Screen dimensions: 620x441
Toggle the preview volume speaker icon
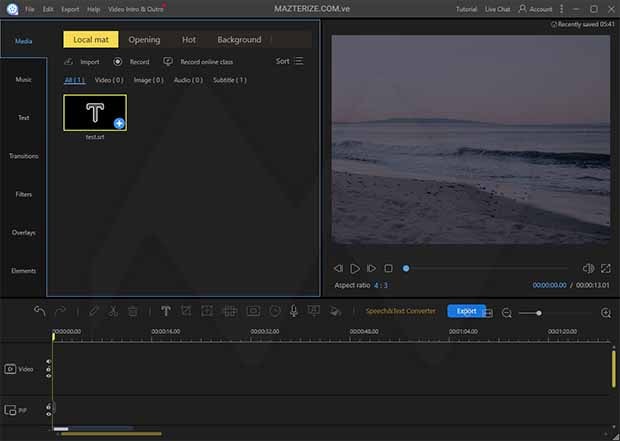coord(587,268)
